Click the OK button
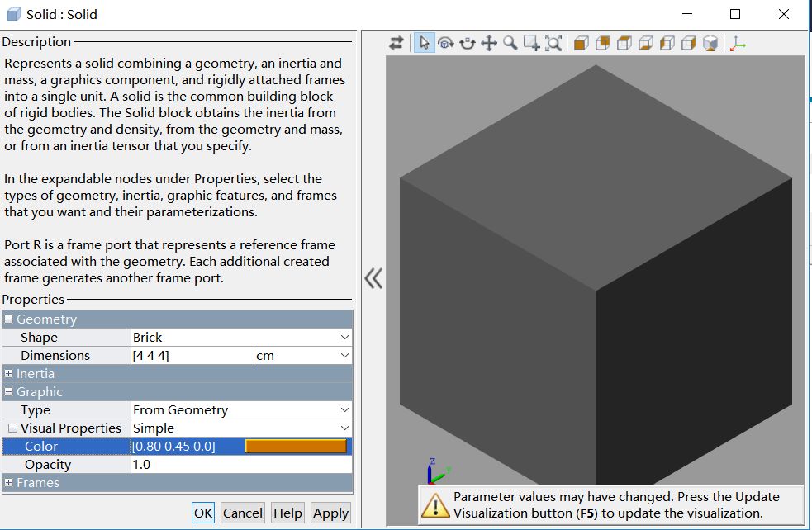This screenshot has height=530, width=812. 203,513
